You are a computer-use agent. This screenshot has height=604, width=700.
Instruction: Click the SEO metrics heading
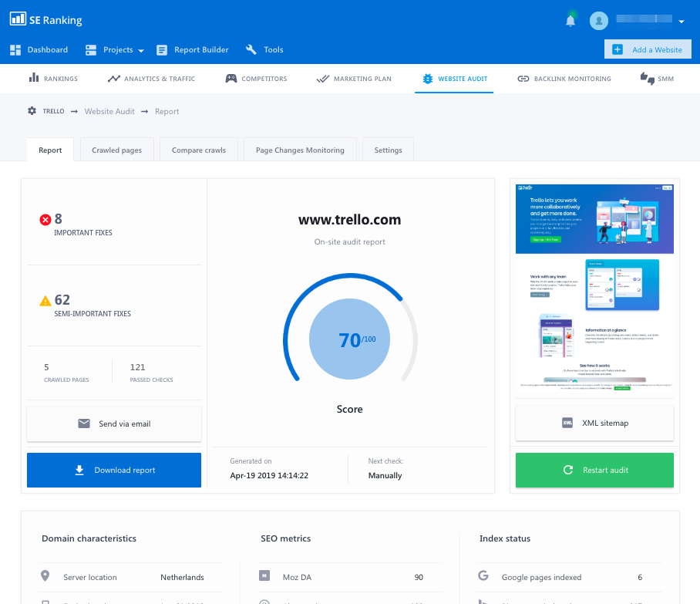coord(286,538)
